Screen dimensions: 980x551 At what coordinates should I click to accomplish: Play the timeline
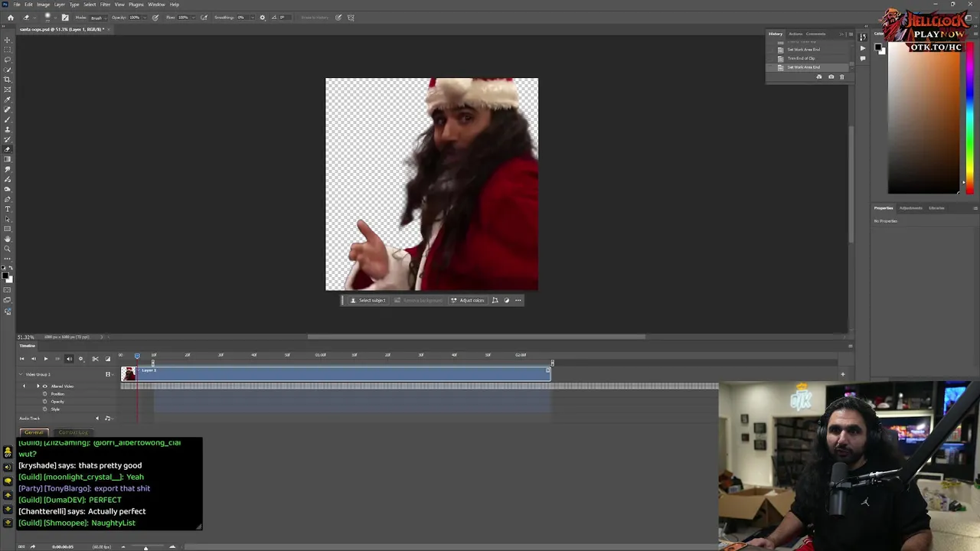[46, 359]
